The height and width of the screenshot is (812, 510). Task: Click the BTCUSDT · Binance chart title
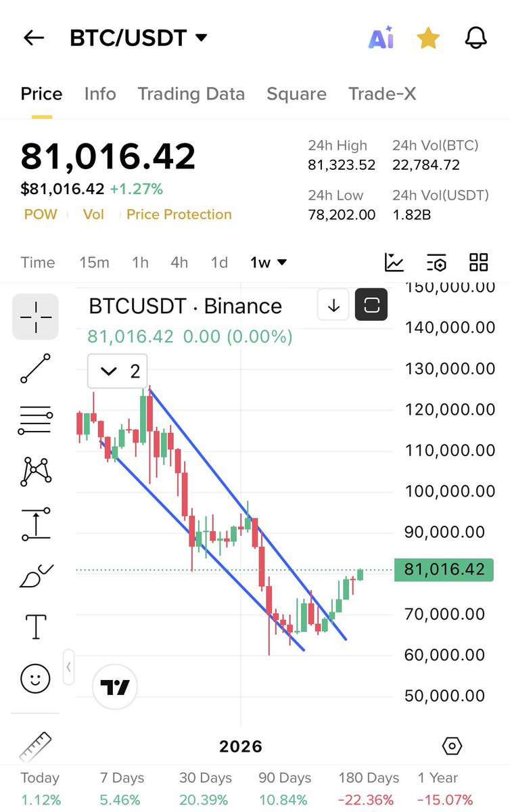pos(185,306)
